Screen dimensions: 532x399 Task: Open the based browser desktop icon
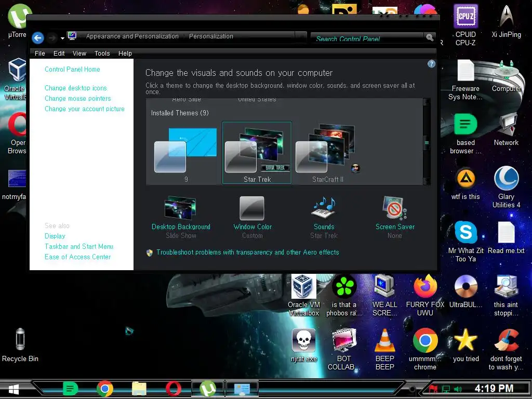coord(465,134)
